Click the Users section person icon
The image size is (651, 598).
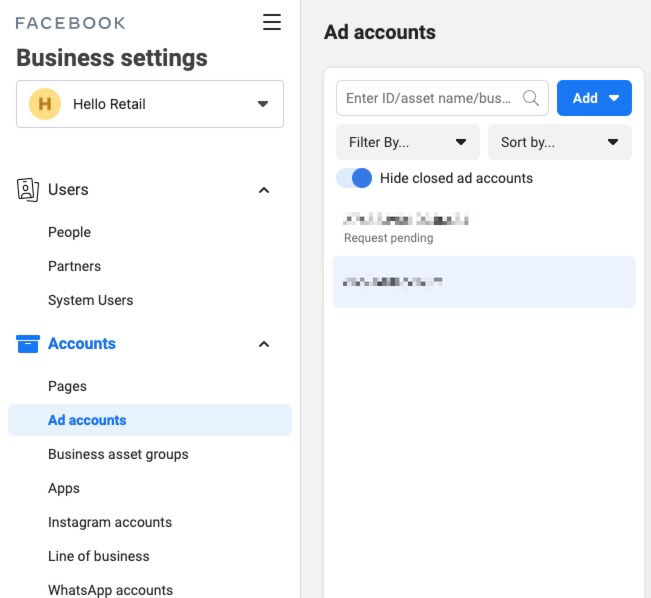click(x=28, y=190)
